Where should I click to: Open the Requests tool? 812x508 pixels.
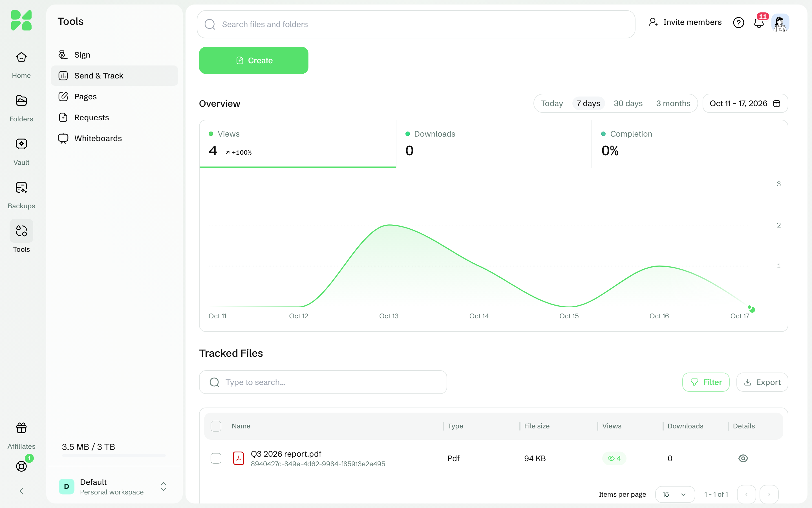click(x=114, y=117)
